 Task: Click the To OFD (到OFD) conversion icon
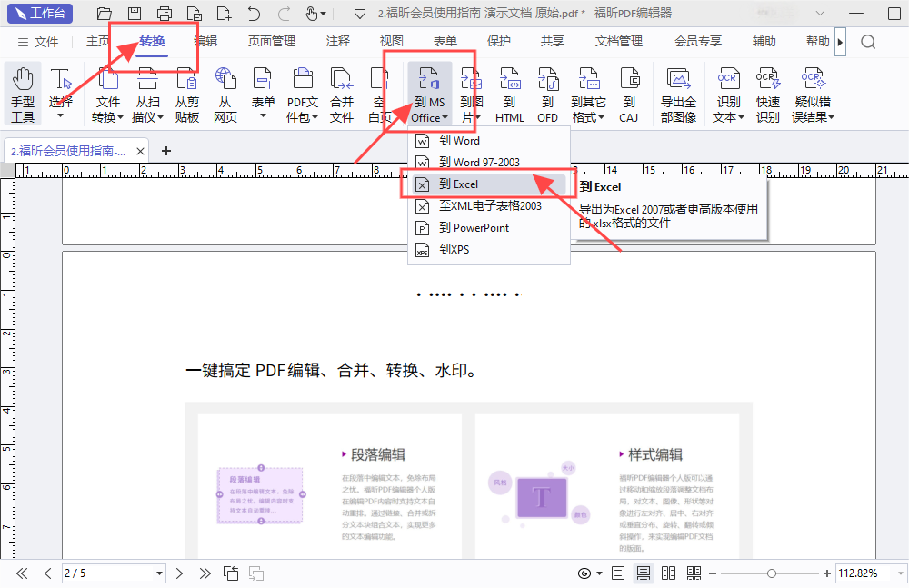pyautogui.click(x=547, y=94)
